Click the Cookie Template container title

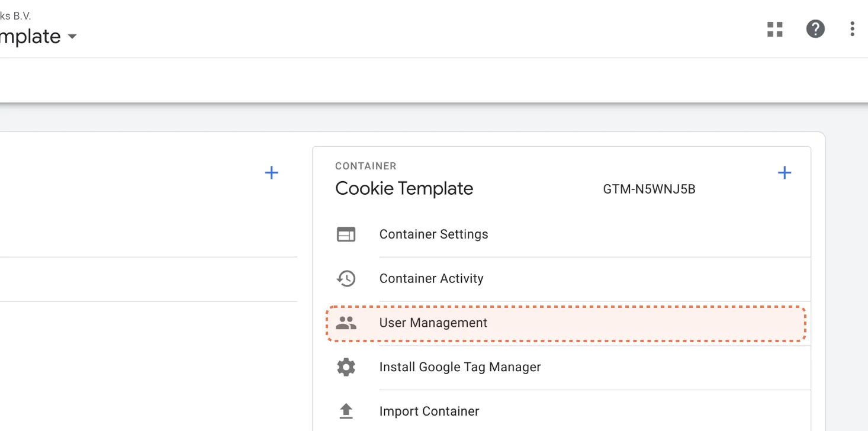pyautogui.click(x=404, y=189)
